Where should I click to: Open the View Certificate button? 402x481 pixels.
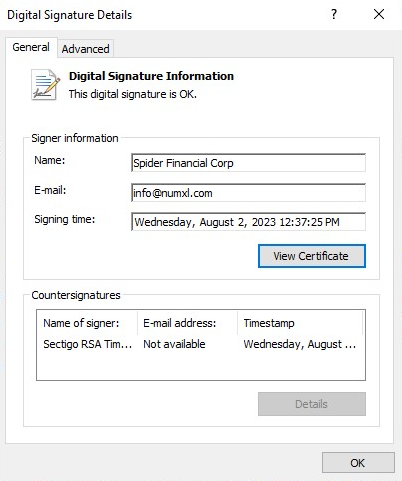coord(312,256)
